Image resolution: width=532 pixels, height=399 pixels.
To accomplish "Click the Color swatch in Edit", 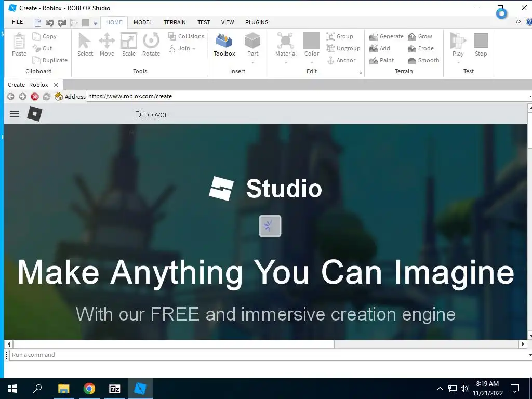I will [312, 41].
